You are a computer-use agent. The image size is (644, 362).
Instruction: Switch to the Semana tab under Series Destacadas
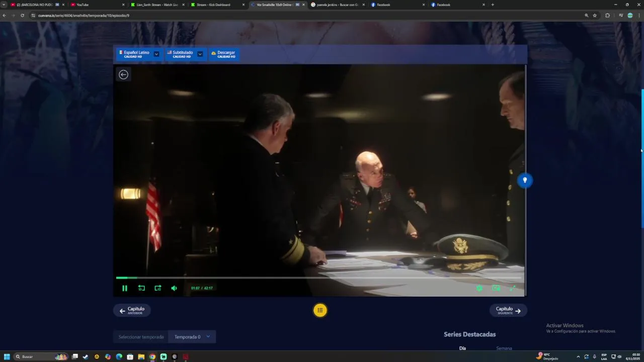coord(504,348)
